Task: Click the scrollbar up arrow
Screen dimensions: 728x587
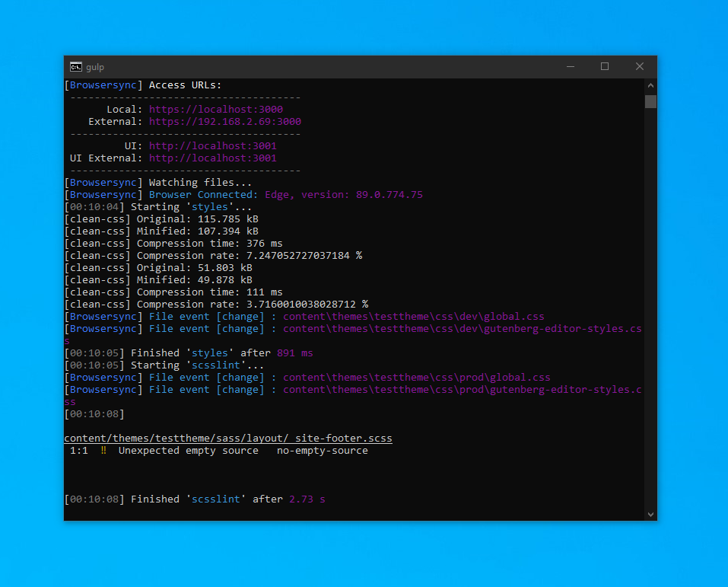Action: (x=650, y=85)
